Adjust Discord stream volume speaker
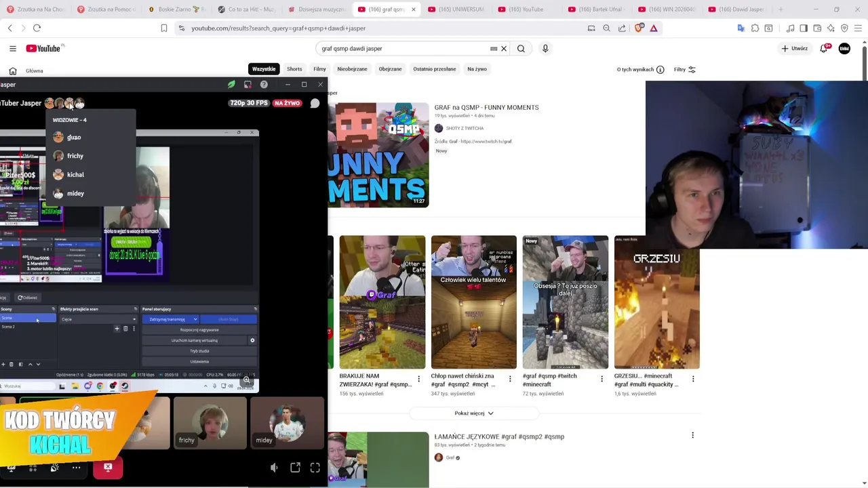Screen dimensions: 868x488 point(274,468)
